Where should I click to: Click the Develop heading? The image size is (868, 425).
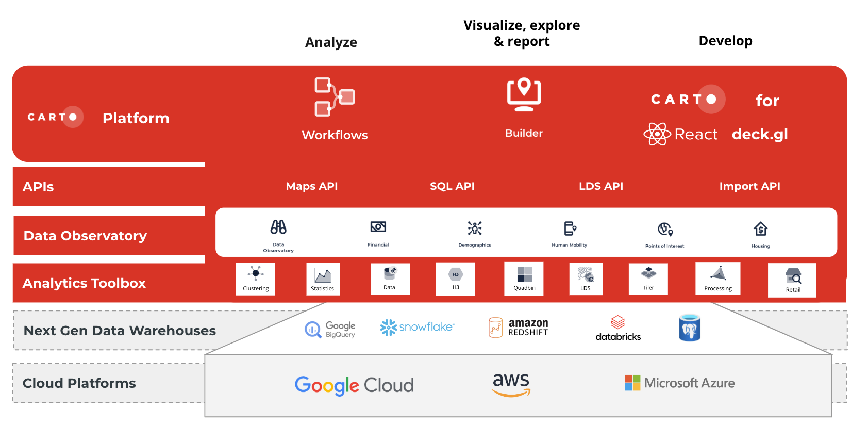pos(725,41)
